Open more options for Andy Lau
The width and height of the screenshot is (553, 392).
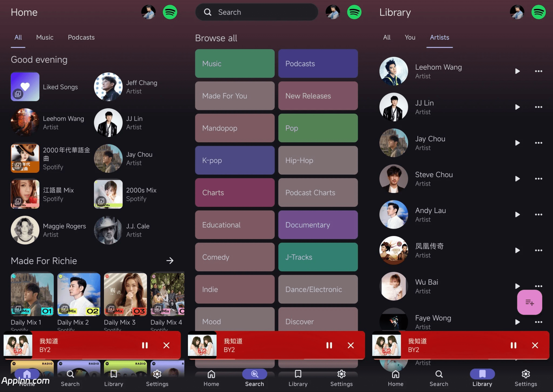click(x=538, y=215)
